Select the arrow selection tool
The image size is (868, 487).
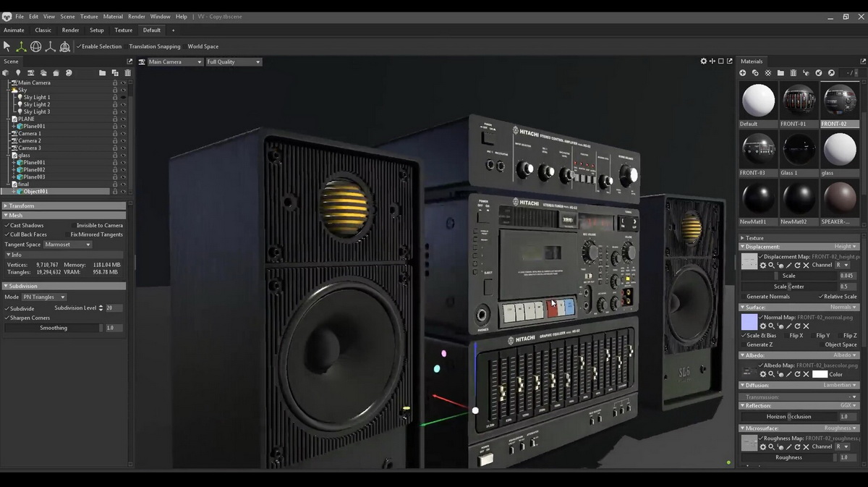pos(7,46)
